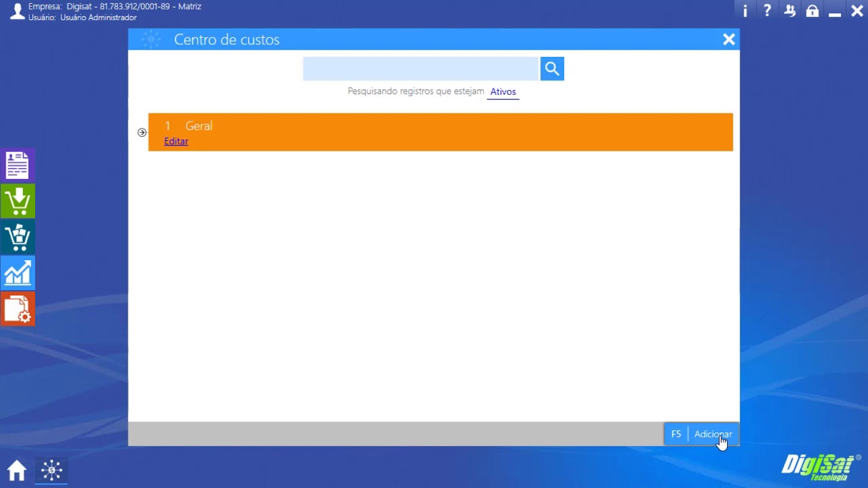Image resolution: width=868 pixels, height=488 pixels.
Task: Click the F5 shortcut label
Action: click(x=676, y=434)
